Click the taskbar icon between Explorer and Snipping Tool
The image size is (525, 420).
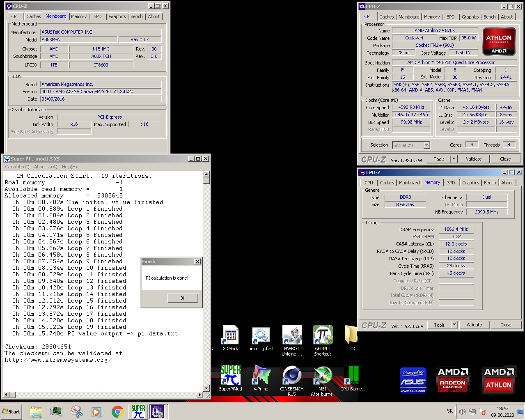coord(56,411)
